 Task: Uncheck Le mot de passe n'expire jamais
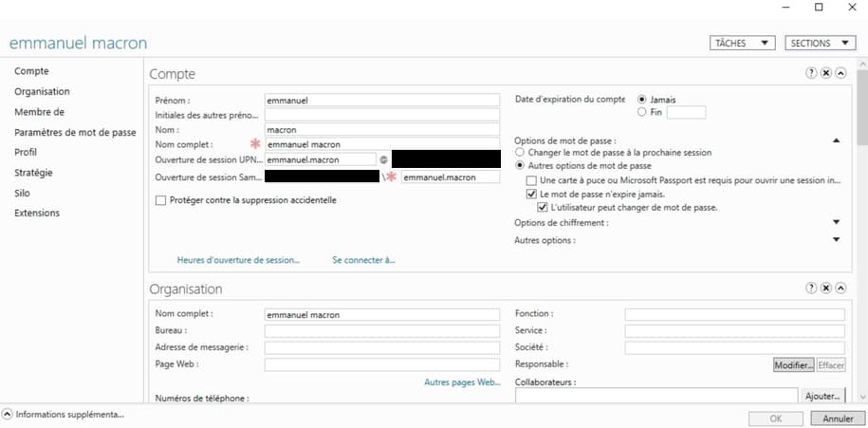[x=532, y=194]
